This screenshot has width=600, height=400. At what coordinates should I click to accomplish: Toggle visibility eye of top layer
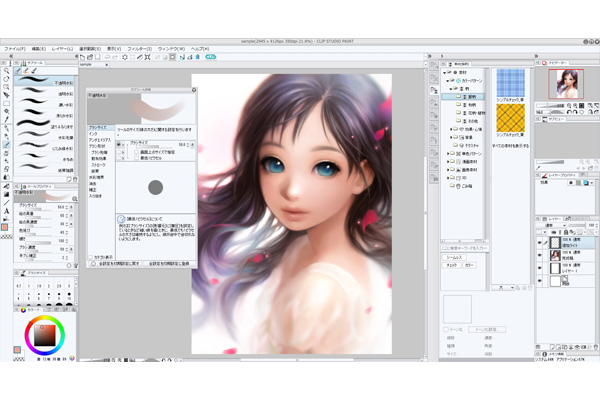click(541, 242)
